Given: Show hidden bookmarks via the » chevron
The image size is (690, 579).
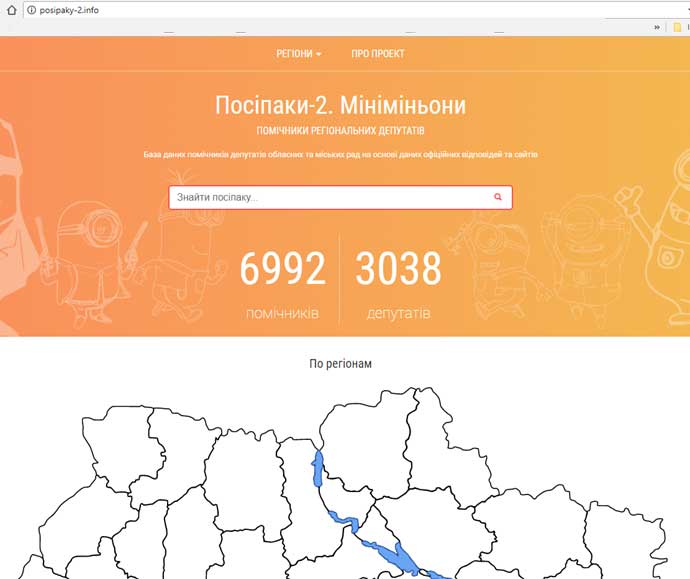Looking at the screenshot, I should tap(656, 28).
